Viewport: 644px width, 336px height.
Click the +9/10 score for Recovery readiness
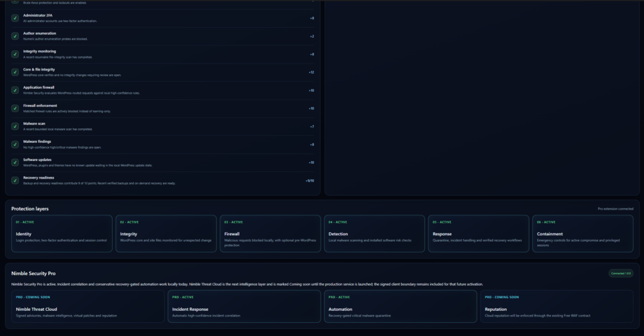(309, 181)
